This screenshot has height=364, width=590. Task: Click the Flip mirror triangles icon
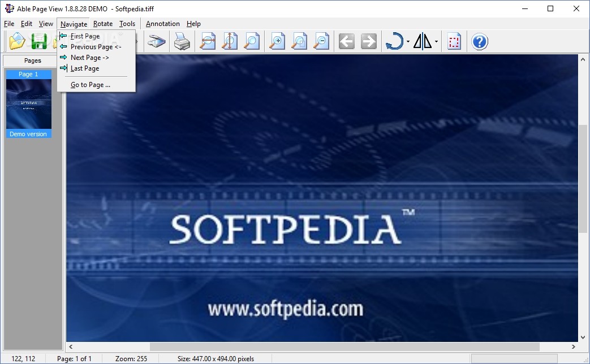coord(422,41)
